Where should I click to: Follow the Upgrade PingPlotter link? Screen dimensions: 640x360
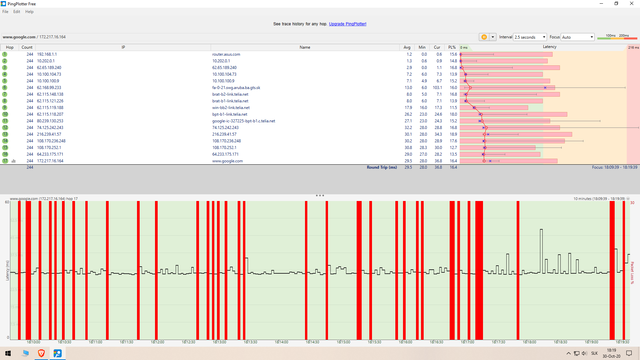click(x=347, y=24)
